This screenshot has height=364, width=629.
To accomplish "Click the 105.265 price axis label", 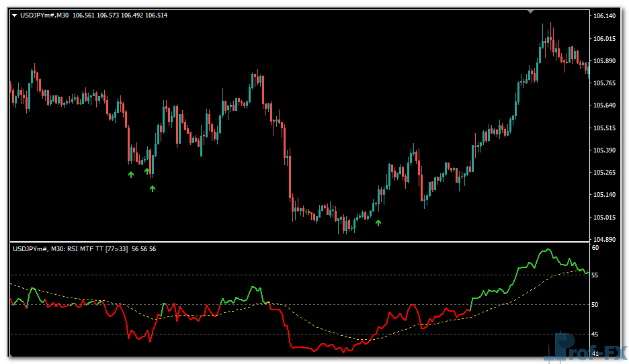I will tap(605, 173).
